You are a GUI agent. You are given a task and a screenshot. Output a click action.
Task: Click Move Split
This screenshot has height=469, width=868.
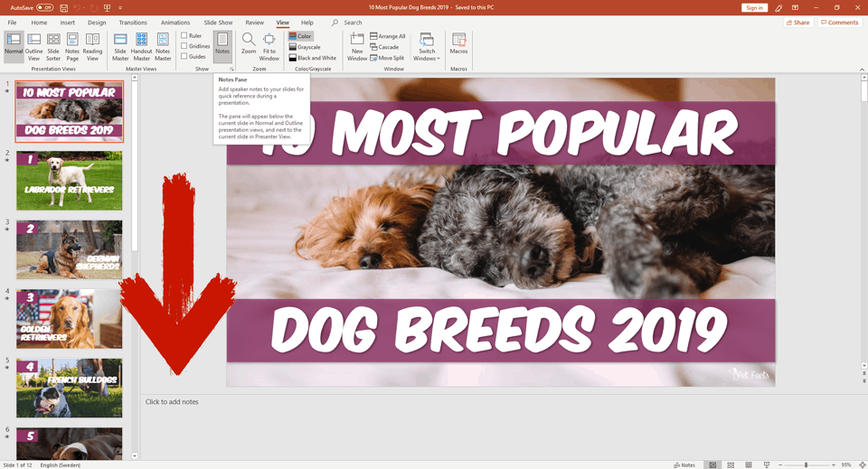pyautogui.click(x=387, y=58)
